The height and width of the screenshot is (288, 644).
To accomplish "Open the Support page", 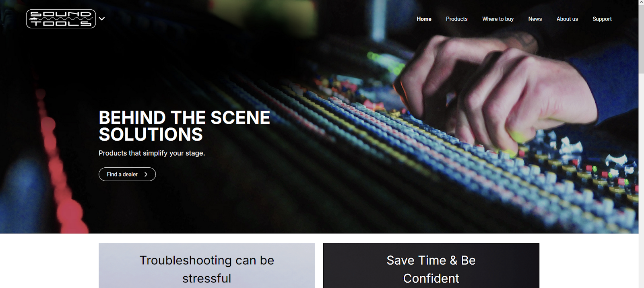I will point(602,19).
